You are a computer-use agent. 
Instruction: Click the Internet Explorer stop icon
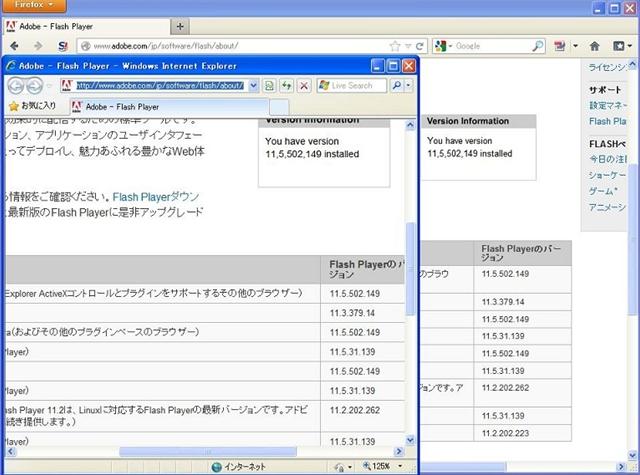(304, 86)
